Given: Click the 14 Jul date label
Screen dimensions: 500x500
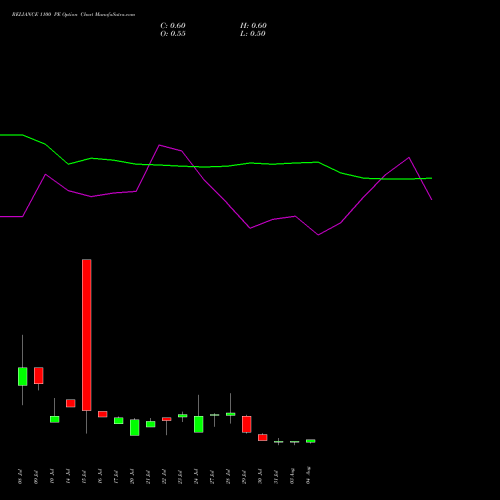Looking at the screenshot, I should point(68,476).
